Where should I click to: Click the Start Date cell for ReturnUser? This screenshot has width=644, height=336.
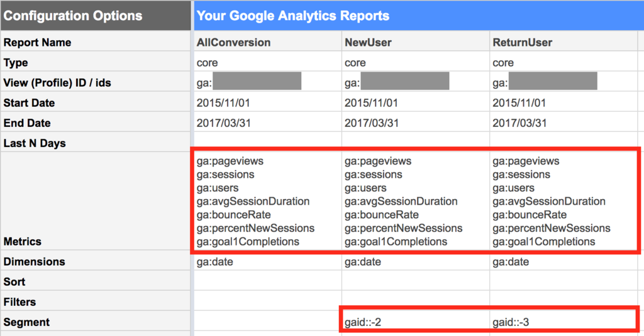coord(563,103)
